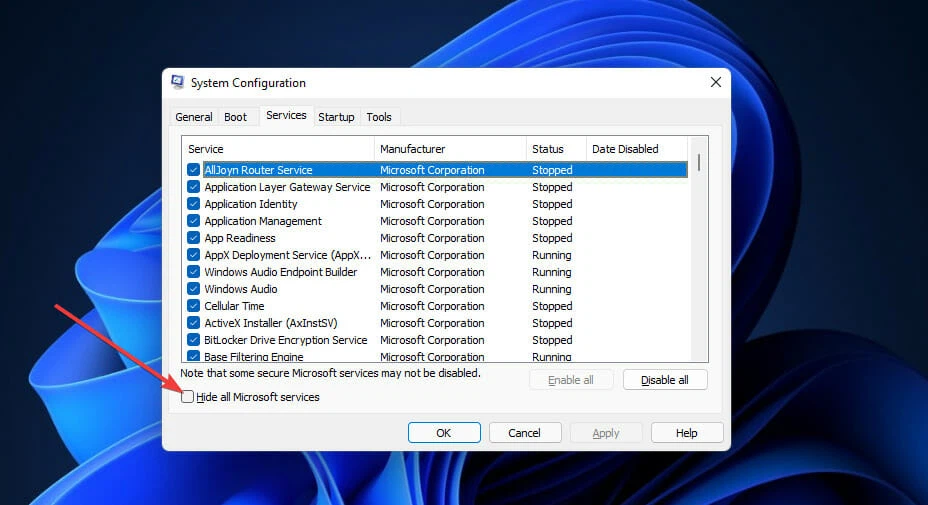Click the System Configuration title bar icon

(x=178, y=83)
